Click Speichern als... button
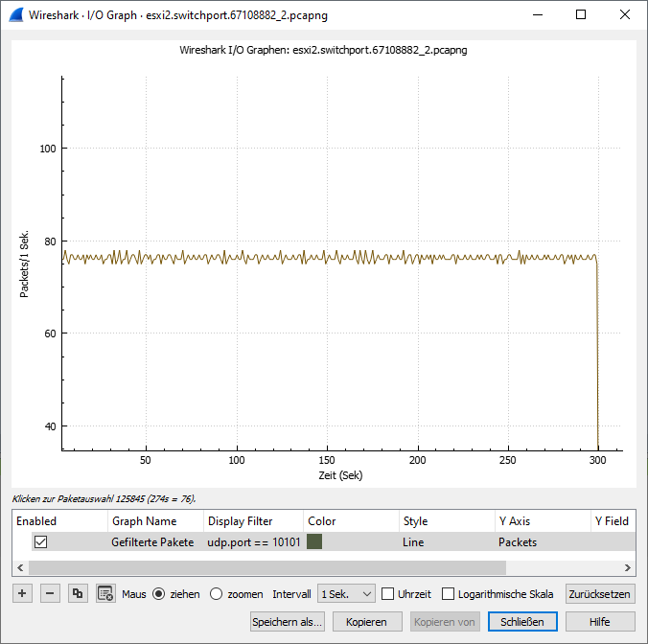Viewport: 648px width, 644px height. tap(288, 622)
